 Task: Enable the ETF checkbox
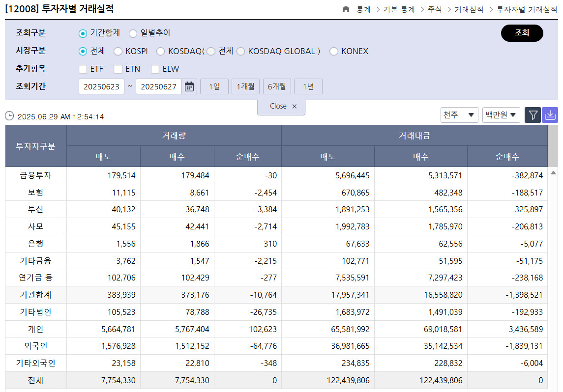[x=83, y=69]
